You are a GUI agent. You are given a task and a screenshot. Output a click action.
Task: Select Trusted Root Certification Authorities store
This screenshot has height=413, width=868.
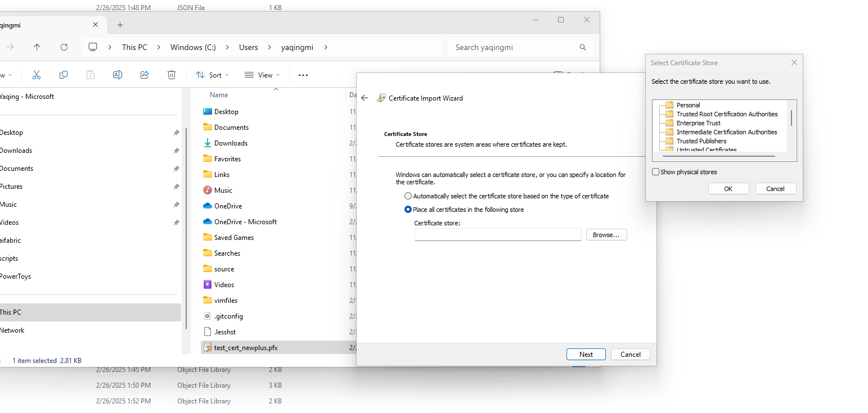coord(727,114)
